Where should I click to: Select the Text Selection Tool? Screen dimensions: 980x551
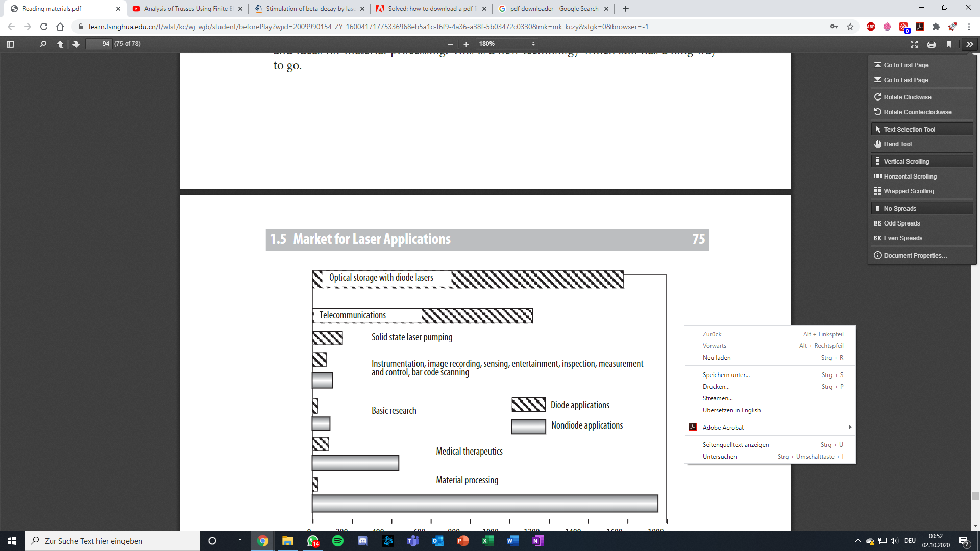pos(910,129)
